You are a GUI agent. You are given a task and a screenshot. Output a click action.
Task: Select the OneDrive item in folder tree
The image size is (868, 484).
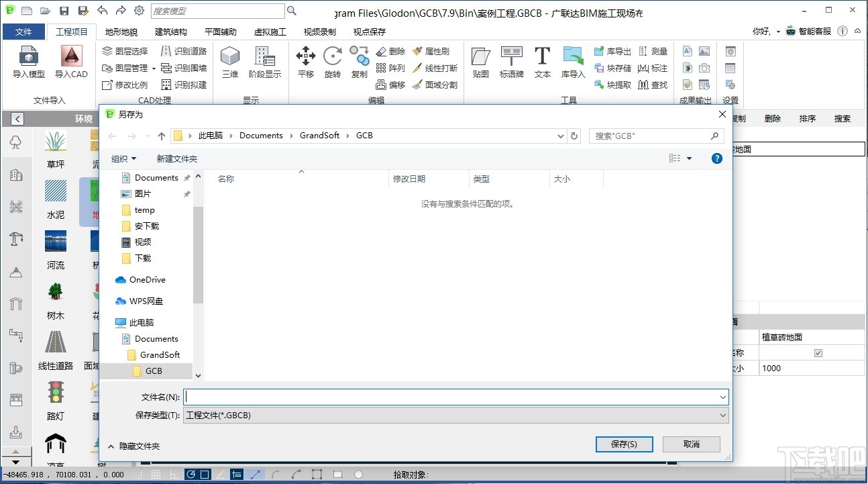(140, 280)
